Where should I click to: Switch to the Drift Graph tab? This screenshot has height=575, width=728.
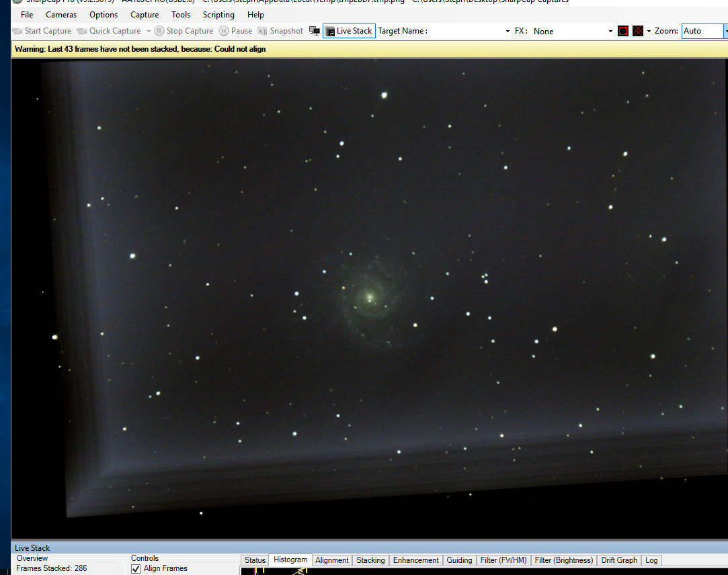pos(619,560)
